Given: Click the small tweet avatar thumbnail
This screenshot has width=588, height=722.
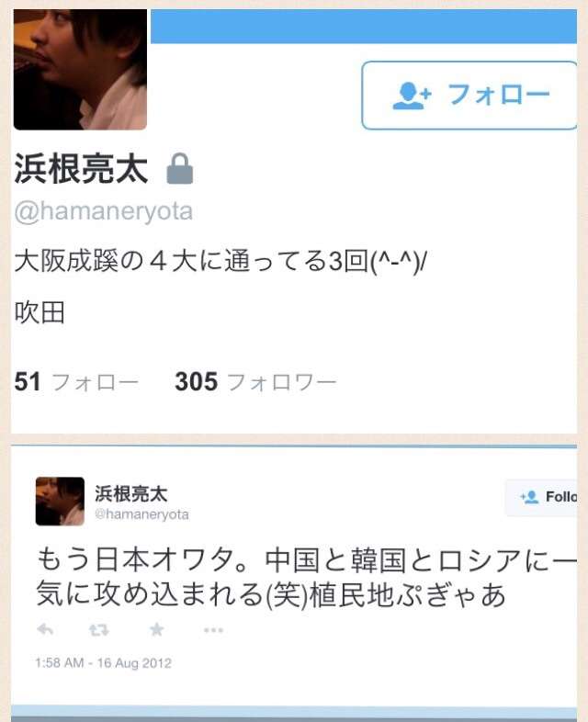Looking at the screenshot, I should [x=60, y=502].
